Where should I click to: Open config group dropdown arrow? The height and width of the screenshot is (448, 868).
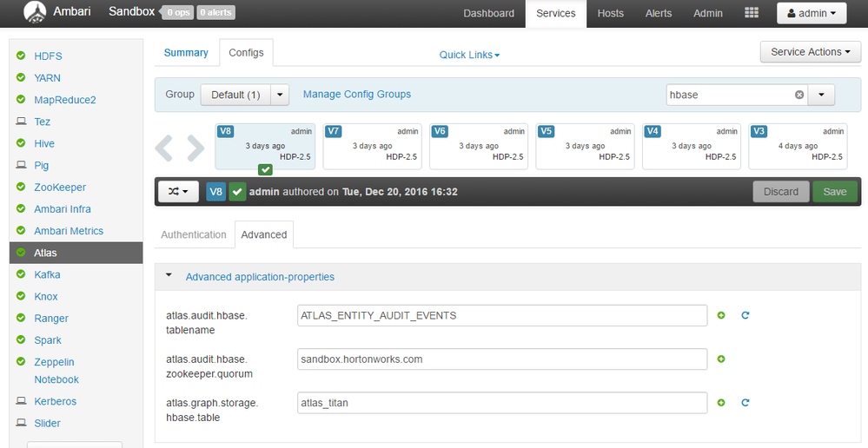click(x=280, y=95)
